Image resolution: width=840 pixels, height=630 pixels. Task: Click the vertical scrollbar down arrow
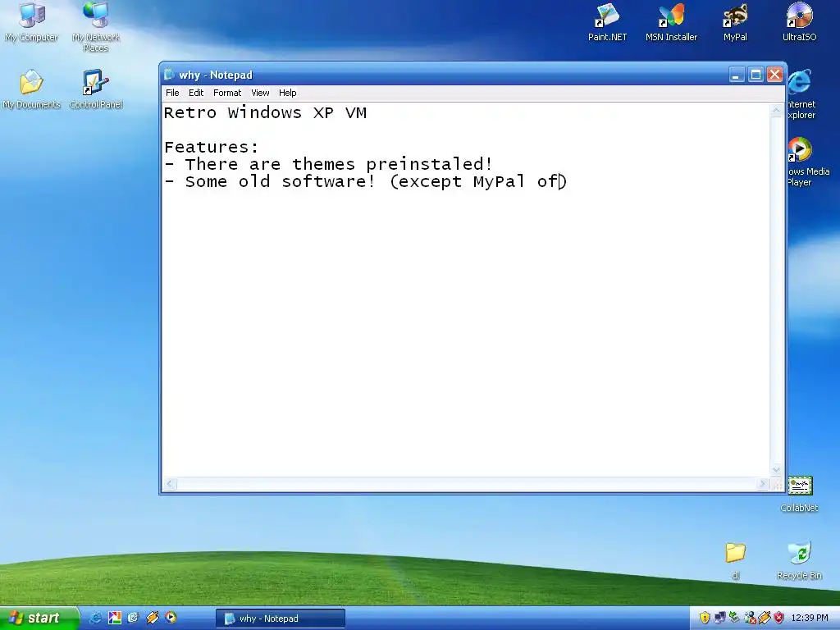coord(776,470)
